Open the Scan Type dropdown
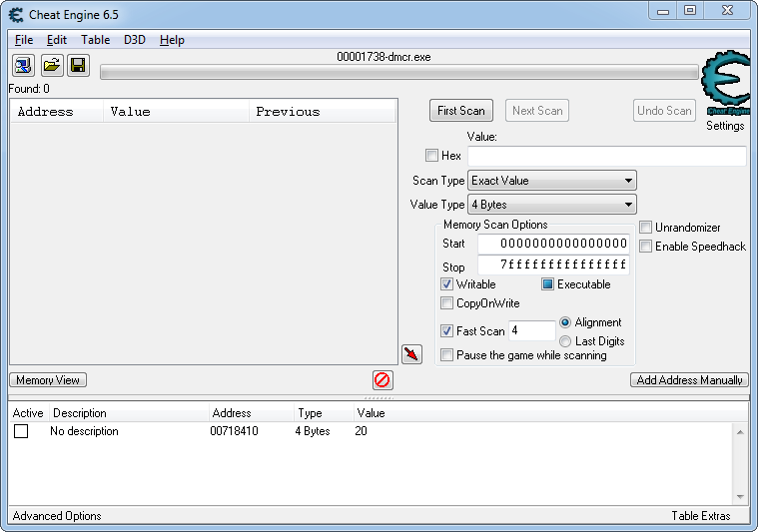Viewport: 758px width, 532px height. tap(552, 181)
